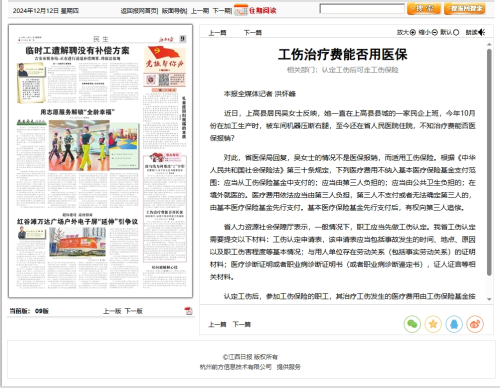Go to 上一期 previous issue
Viewport: 500px width, 388px height.
click(x=200, y=11)
